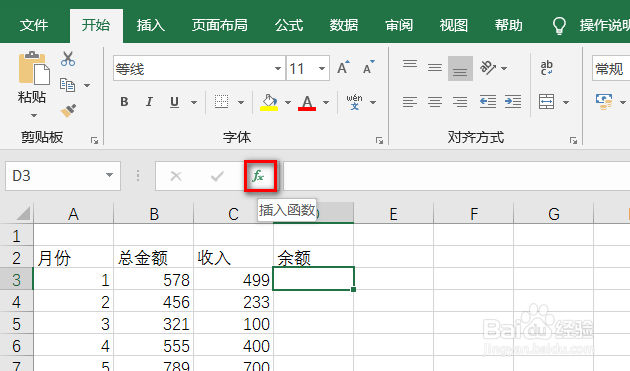Switch to the 公式 tab

(289, 25)
